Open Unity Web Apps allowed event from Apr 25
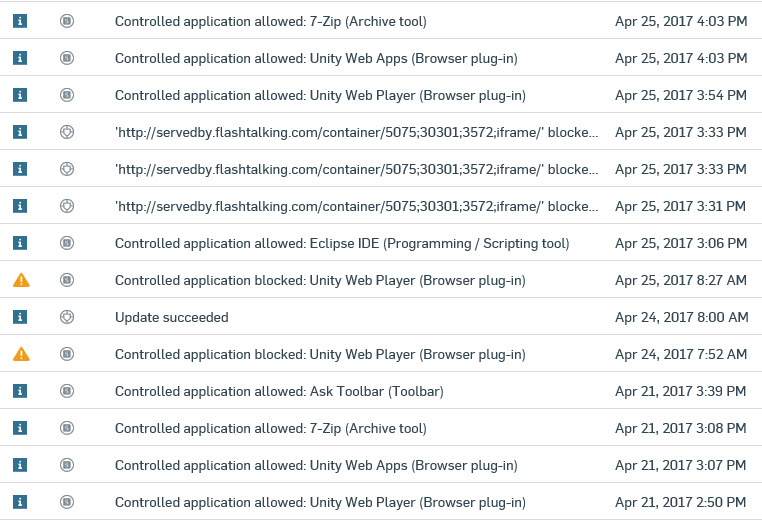762x526 pixels. [316, 58]
